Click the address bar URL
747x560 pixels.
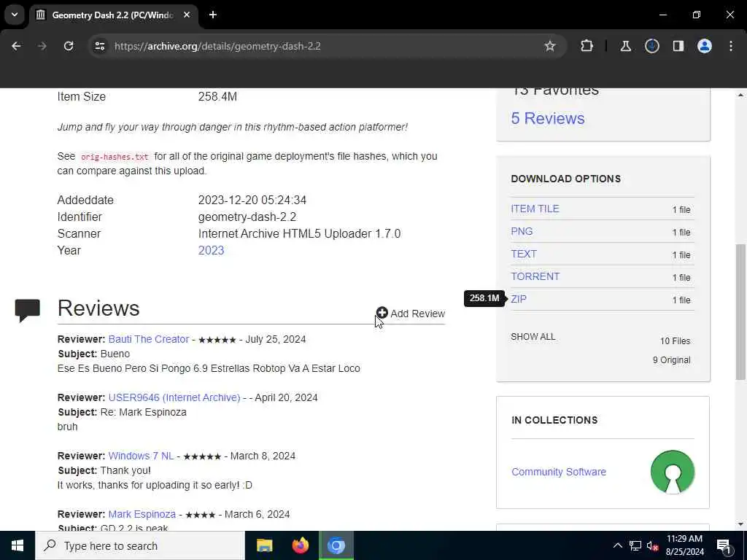[217, 46]
